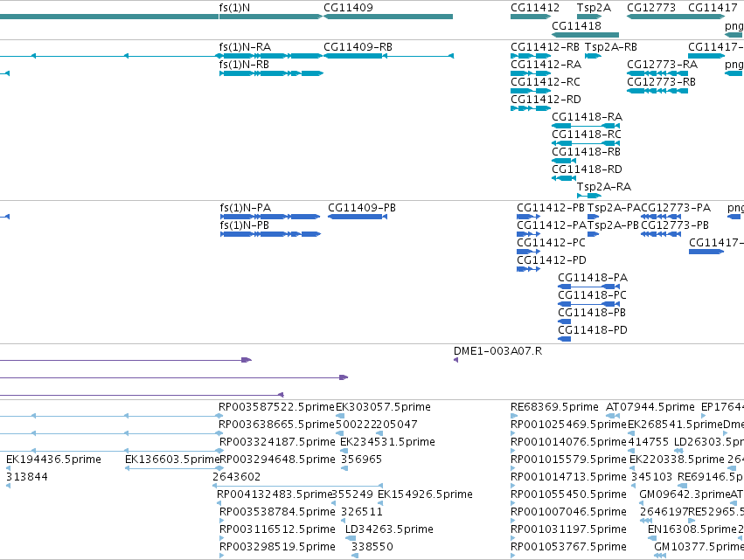Click the CG11412-RB transcript label

point(545,47)
